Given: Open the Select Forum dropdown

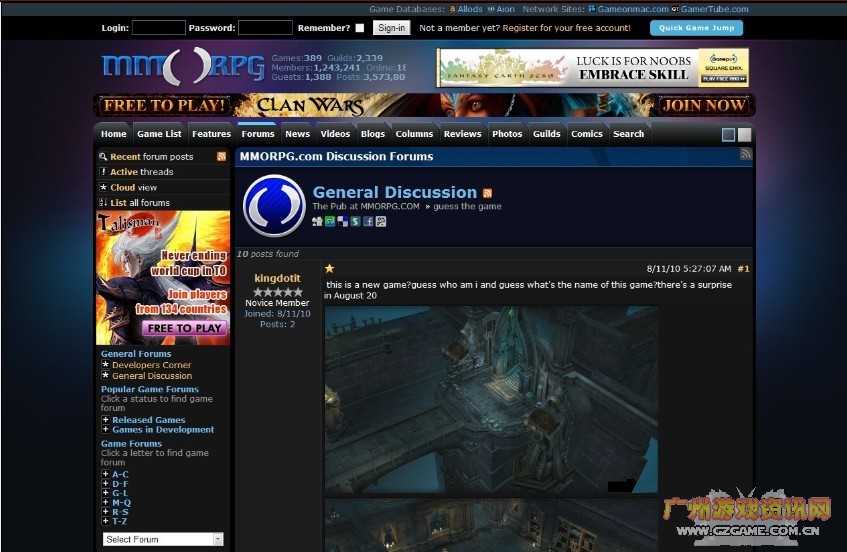Looking at the screenshot, I should (x=163, y=539).
